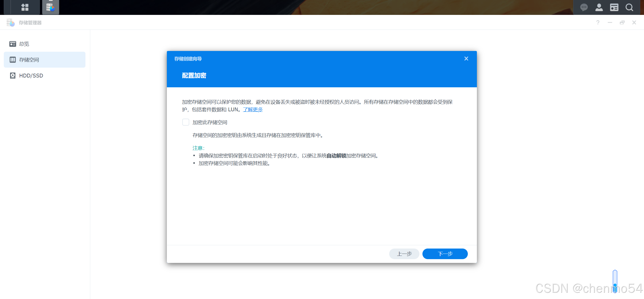Click the blue slider in bottom corner
The image size is (644, 299).
(x=615, y=281)
